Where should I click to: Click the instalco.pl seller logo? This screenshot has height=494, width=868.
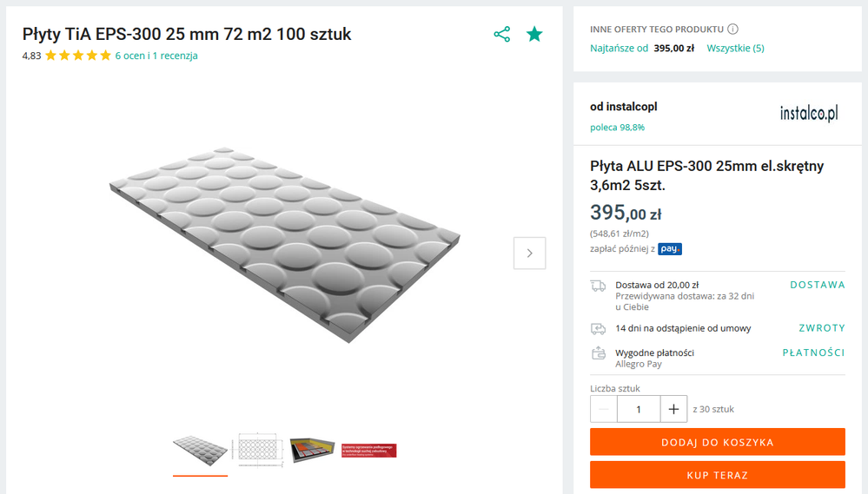tap(808, 113)
